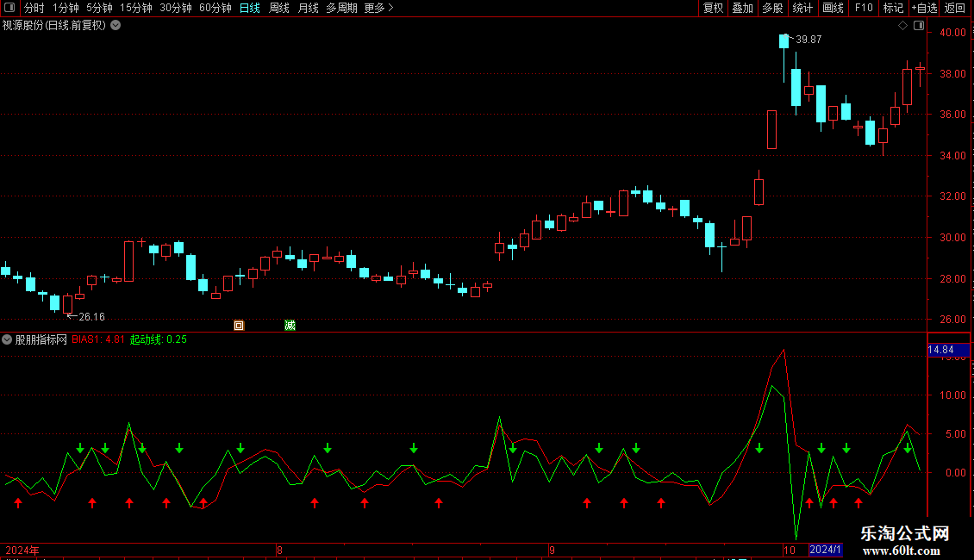Click the 39.87 high price label
974x560 pixels.
(x=809, y=39)
